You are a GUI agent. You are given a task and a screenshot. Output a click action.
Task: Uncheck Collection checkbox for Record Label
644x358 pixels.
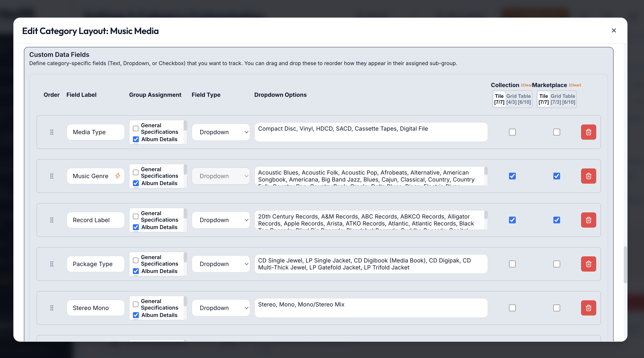pos(512,220)
